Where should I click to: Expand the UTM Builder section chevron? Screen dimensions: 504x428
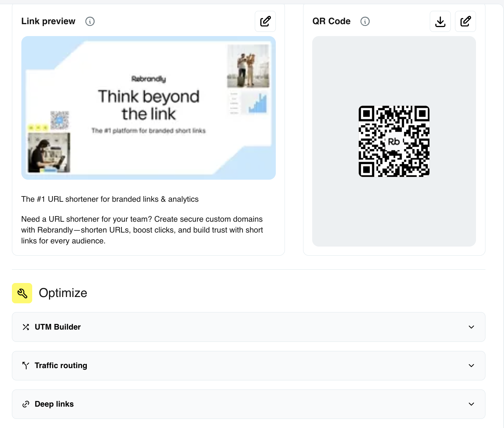471,327
